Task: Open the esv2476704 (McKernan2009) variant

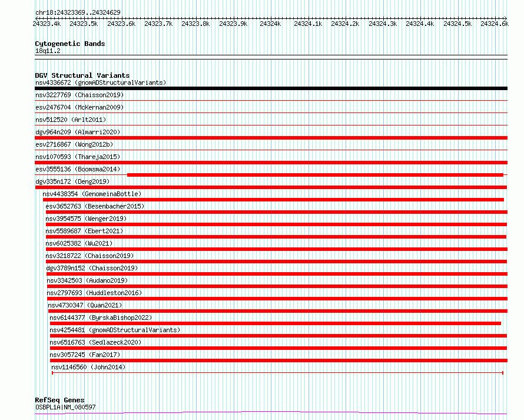Action: 79,107
